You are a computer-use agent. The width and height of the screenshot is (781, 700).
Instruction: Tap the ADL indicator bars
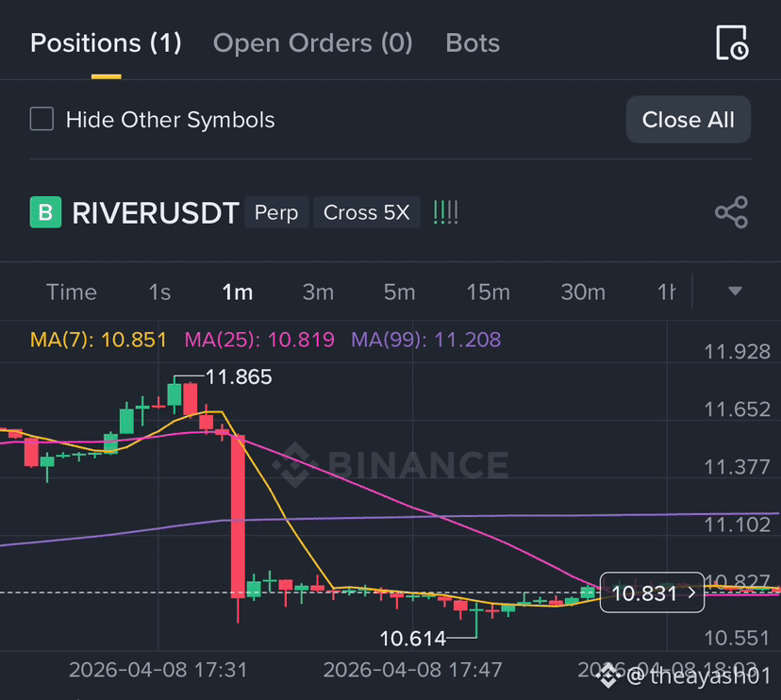(x=445, y=212)
